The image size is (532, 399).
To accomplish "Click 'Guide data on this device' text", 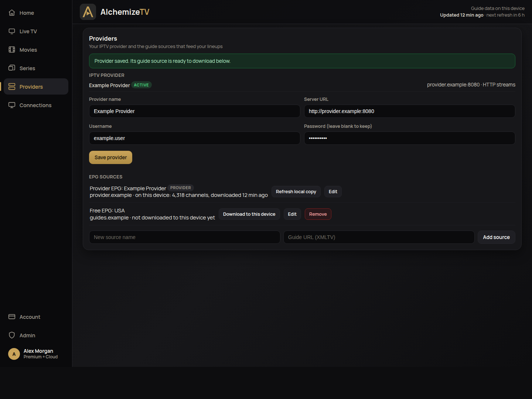I will click(x=498, y=8).
